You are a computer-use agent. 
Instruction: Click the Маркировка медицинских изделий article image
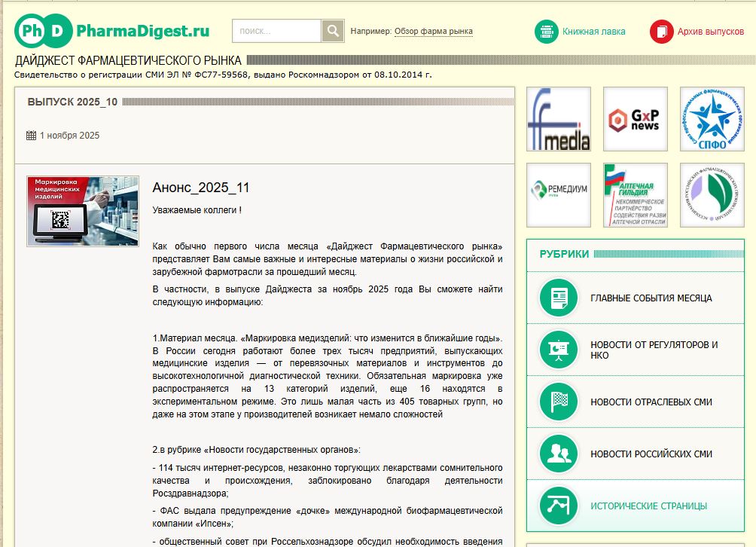click(x=83, y=211)
